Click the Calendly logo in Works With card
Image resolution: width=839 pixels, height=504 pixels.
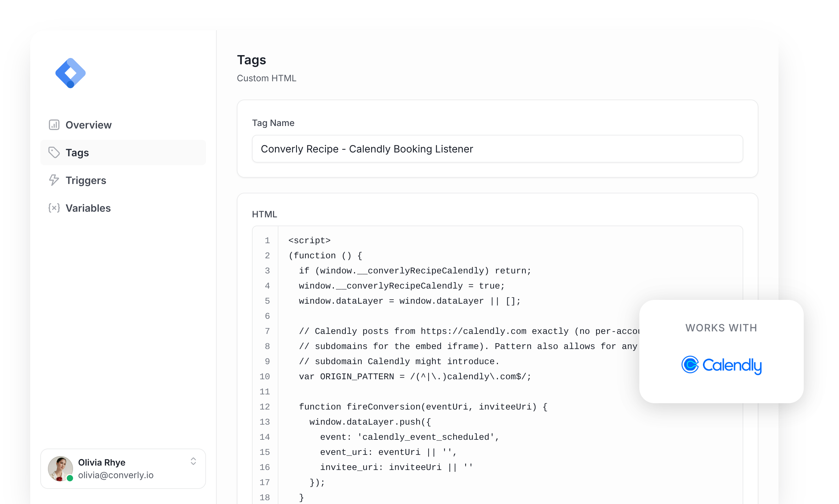point(721,365)
